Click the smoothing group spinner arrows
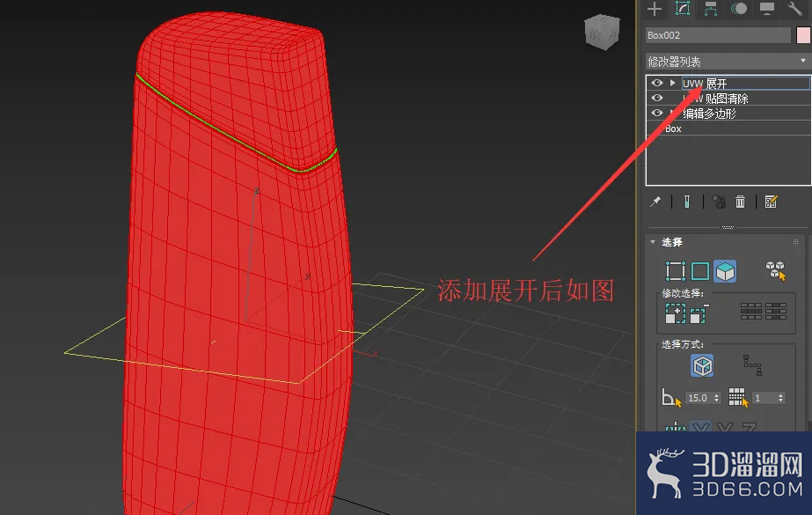Screen dimensions: 812x515 (x=781, y=398)
